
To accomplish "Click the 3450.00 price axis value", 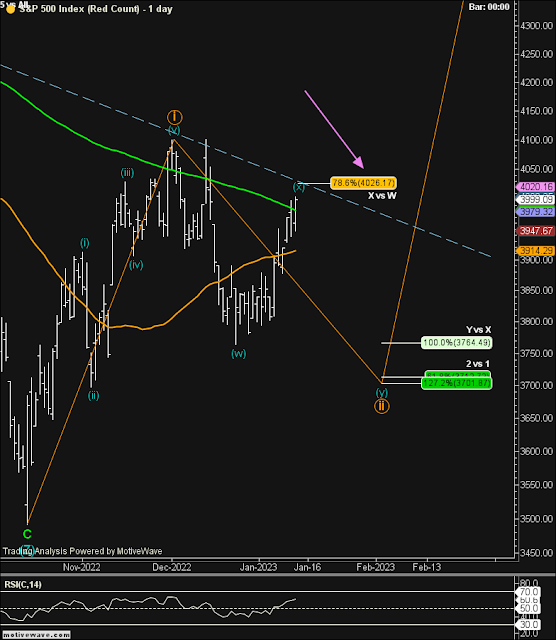I will click(536, 553).
